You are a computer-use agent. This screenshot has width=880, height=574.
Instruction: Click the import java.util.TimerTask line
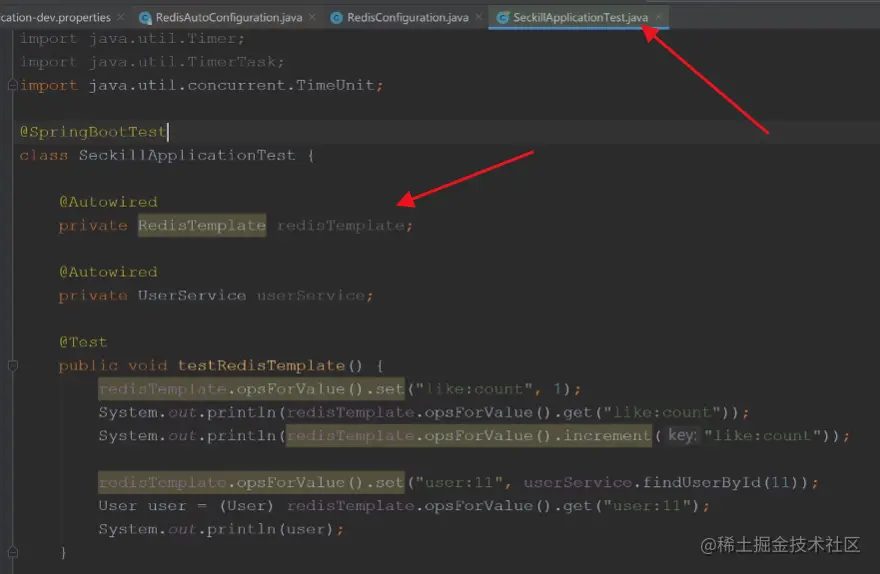(x=152, y=62)
